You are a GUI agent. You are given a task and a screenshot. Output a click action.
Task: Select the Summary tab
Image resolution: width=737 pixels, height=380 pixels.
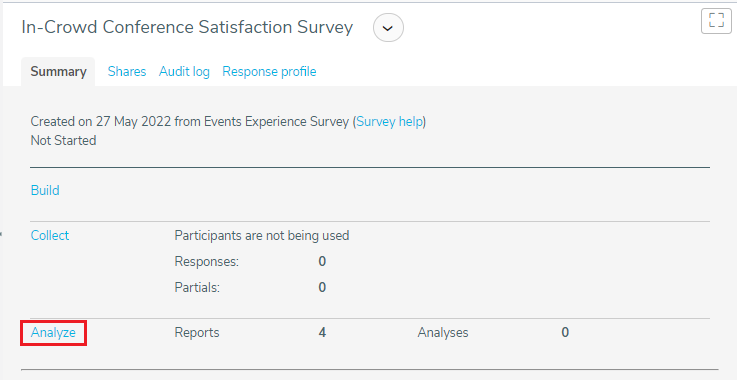[x=58, y=71]
